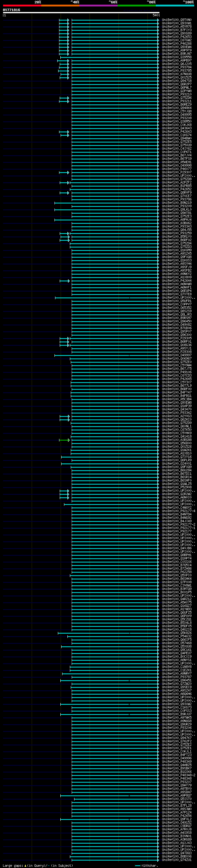197x868 pixels.
Task: Click the UniRef100_P42654 label
Action: tap(176, 815)
